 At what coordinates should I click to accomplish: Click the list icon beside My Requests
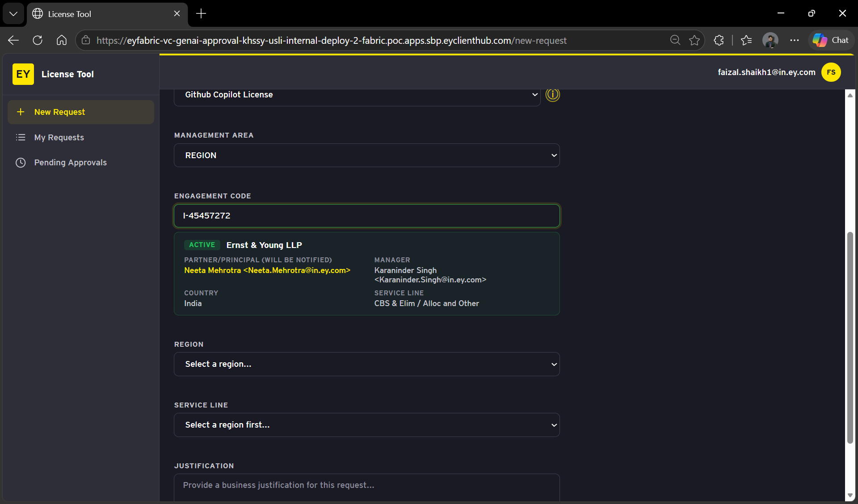point(21,138)
